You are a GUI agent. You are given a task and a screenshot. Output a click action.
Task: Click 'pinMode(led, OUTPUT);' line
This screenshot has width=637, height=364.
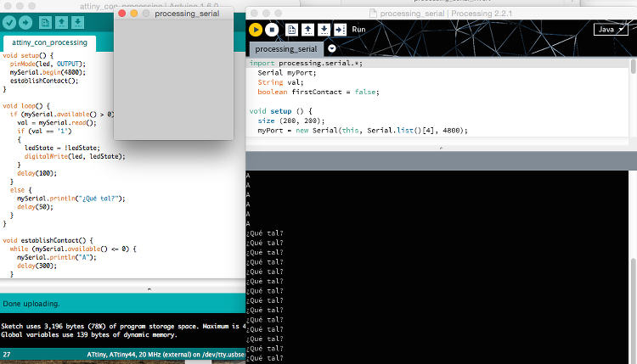pos(48,64)
